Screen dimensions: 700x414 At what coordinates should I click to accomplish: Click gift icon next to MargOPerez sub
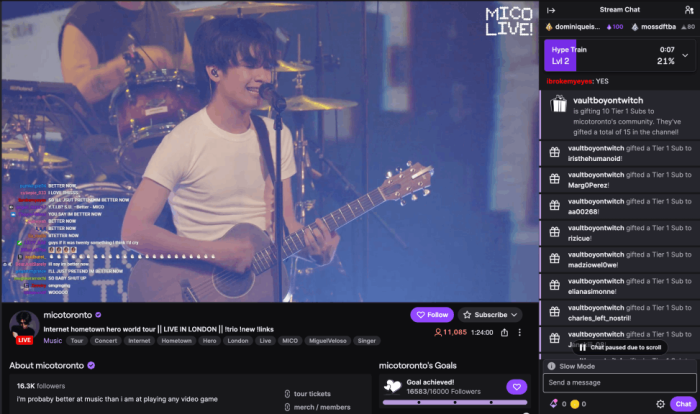[x=554, y=179]
